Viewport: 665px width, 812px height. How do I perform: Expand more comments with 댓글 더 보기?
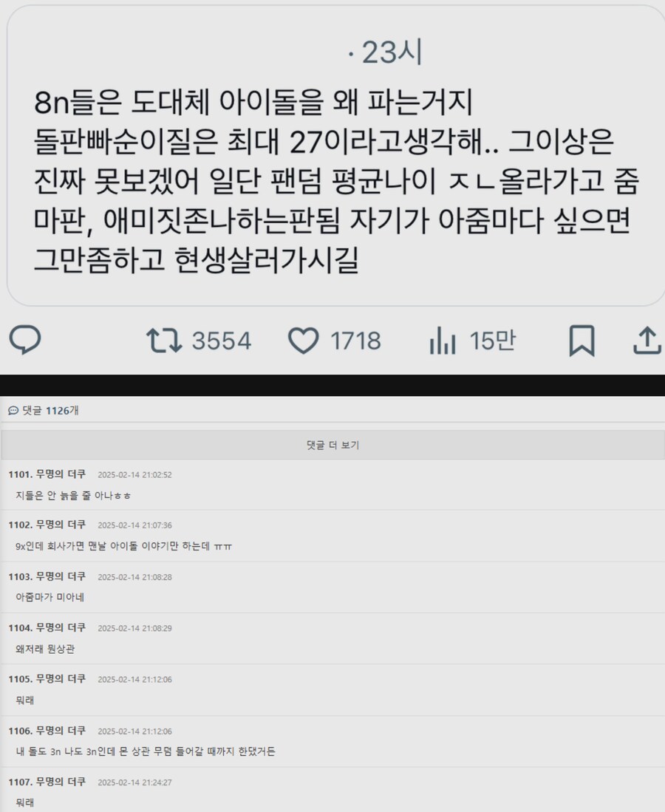pos(332,445)
